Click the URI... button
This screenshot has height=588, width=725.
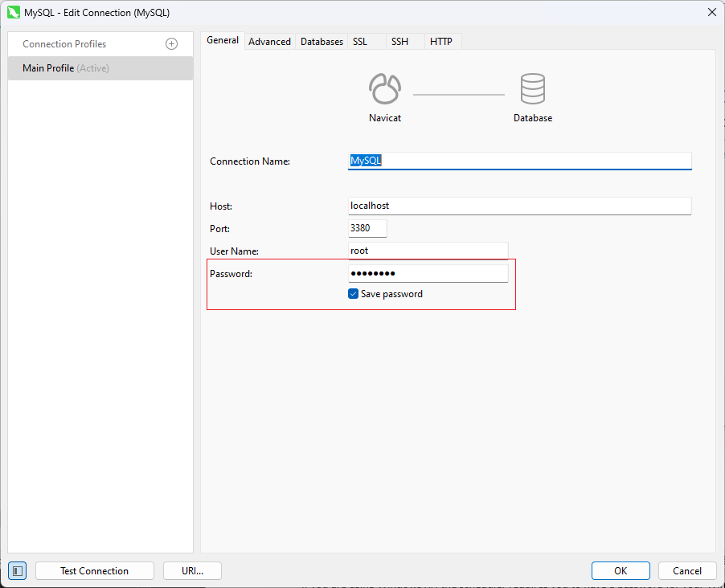[192, 571]
